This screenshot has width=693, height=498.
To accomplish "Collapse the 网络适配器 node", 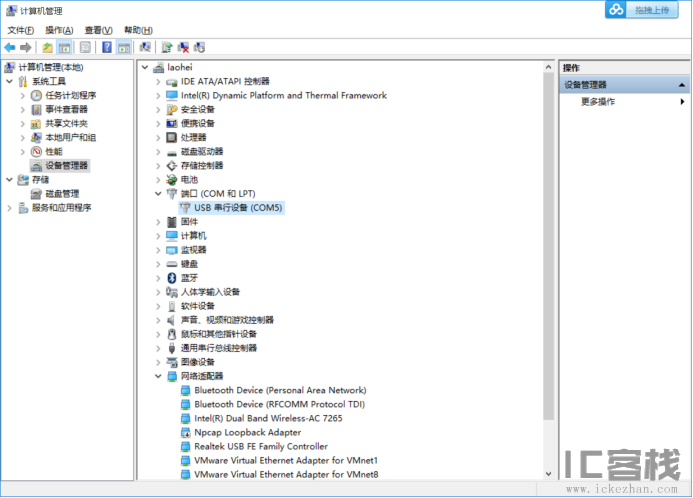I will [x=158, y=376].
